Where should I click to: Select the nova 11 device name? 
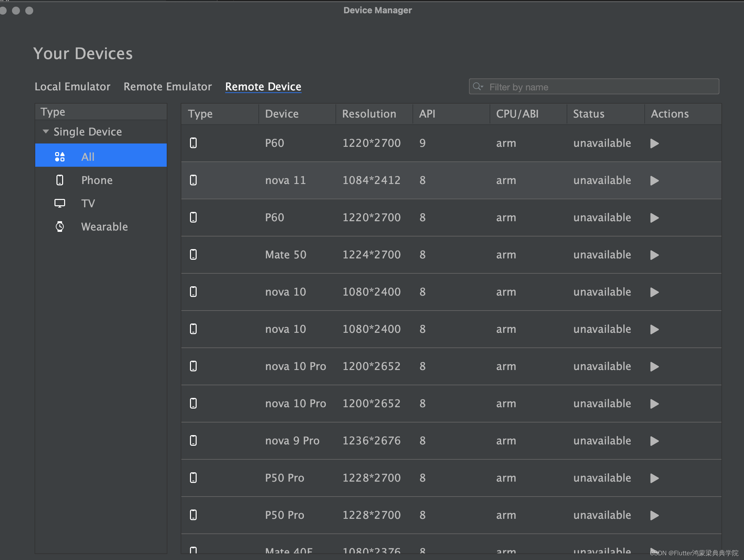286,180
